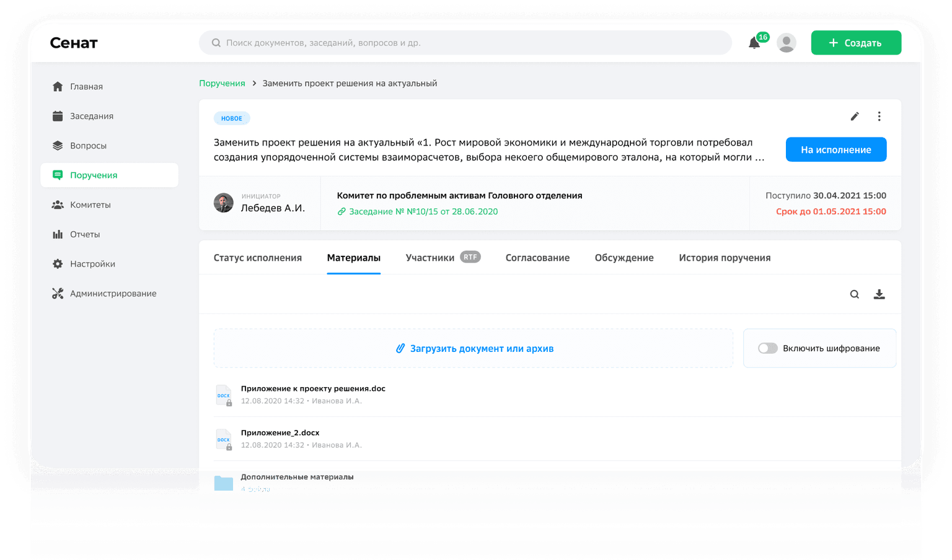Click received date 30.04.2021 15:00
Image resolution: width=952 pixels, height=560 pixels.
(x=850, y=195)
